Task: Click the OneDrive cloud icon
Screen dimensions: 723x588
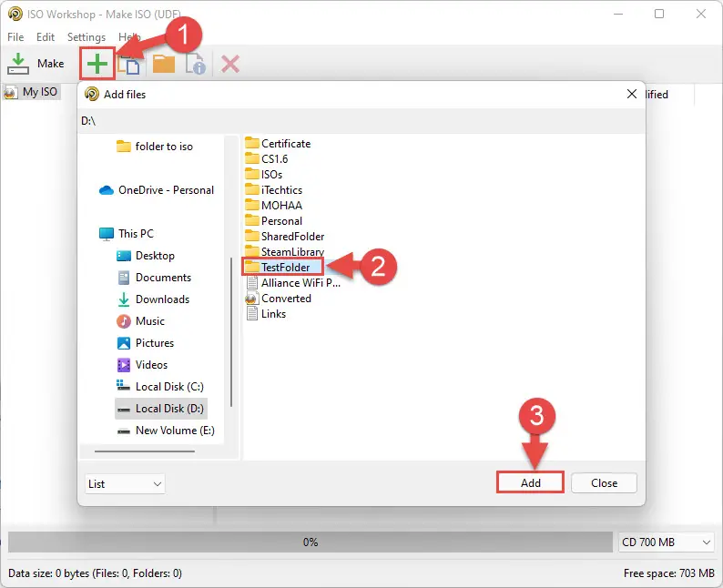Action: point(107,190)
